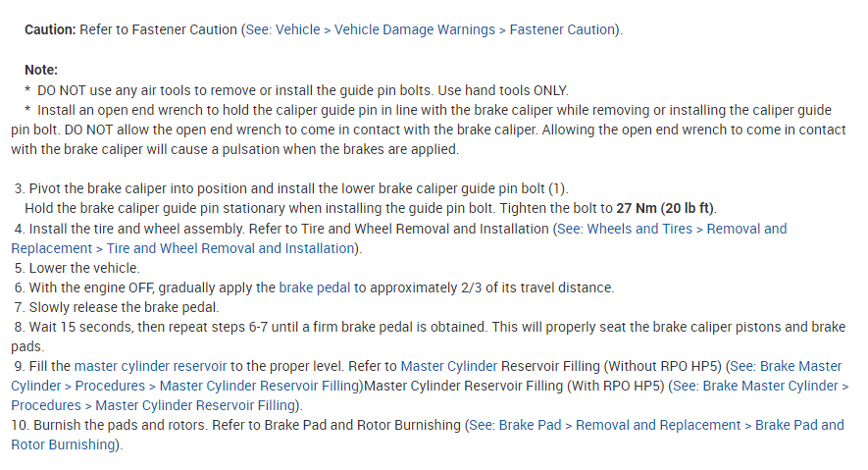Click "Master Cylinder" link after "Refer to"
Screen dimensions: 868x470
pyautogui.click(x=448, y=366)
